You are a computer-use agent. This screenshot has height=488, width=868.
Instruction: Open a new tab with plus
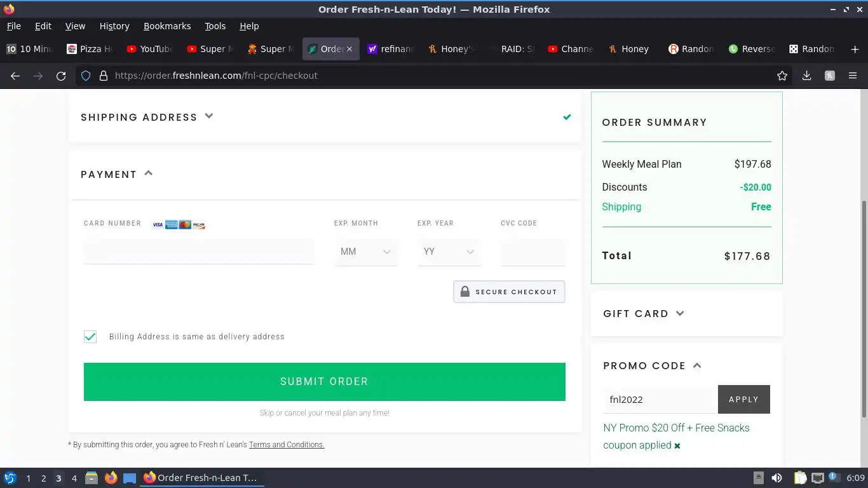(x=855, y=49)
